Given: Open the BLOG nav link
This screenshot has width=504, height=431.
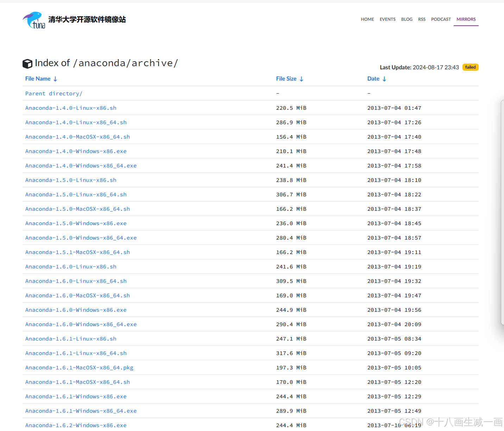Looking at the screenshot, I should point(407,19).
